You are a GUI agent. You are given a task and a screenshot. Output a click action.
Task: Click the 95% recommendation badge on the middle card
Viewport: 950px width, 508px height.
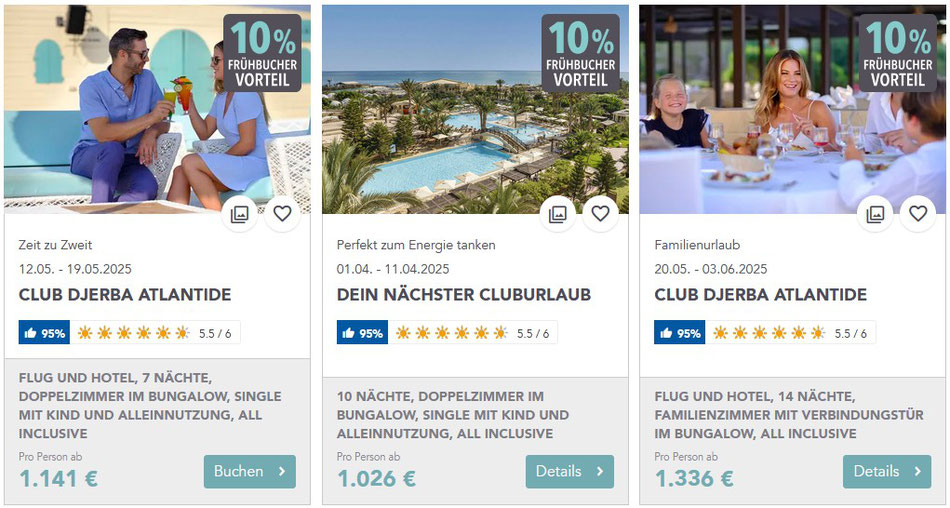pos(362,333)
